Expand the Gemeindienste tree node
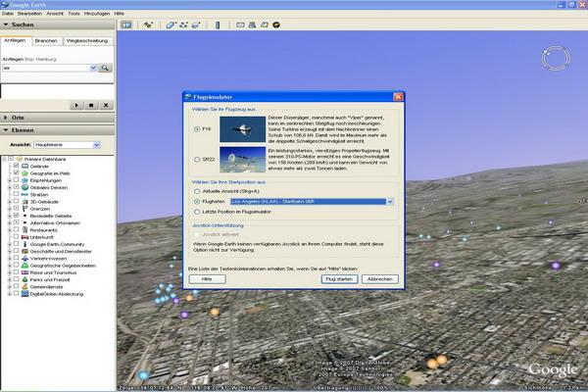The image size is (588, 392). click(x=10, y=287)
